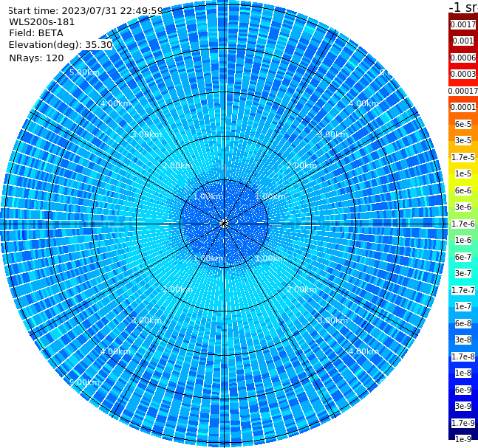478x448 pixels.
Task: Select the 1.7e-9 colorbar label
Action: [463, 423]
